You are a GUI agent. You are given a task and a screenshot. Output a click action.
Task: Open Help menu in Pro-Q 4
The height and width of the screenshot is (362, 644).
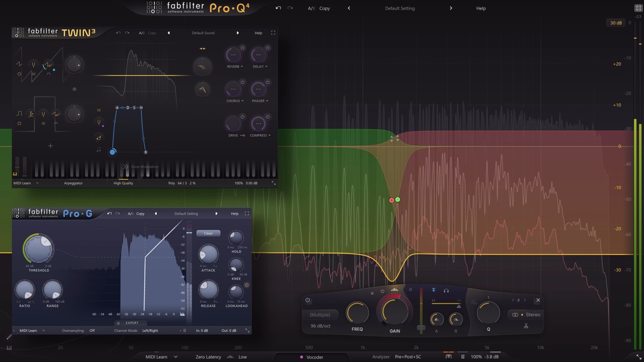click(x=480, y=8)
